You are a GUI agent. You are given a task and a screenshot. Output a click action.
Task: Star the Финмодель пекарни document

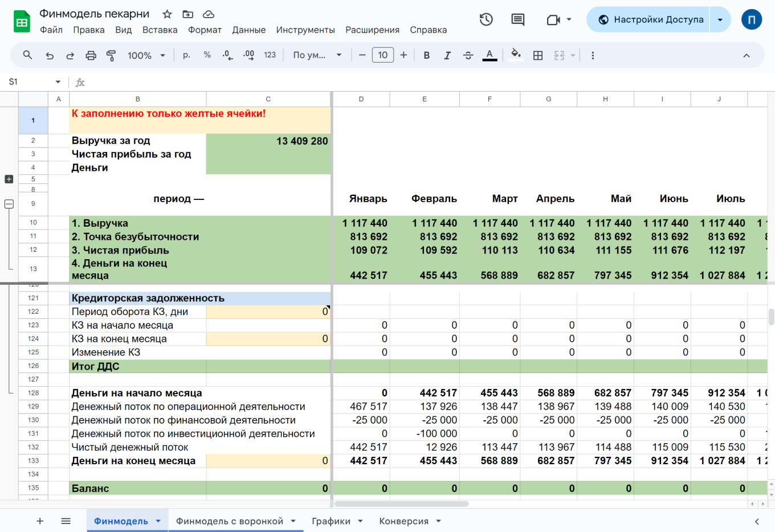coord(167,14)
